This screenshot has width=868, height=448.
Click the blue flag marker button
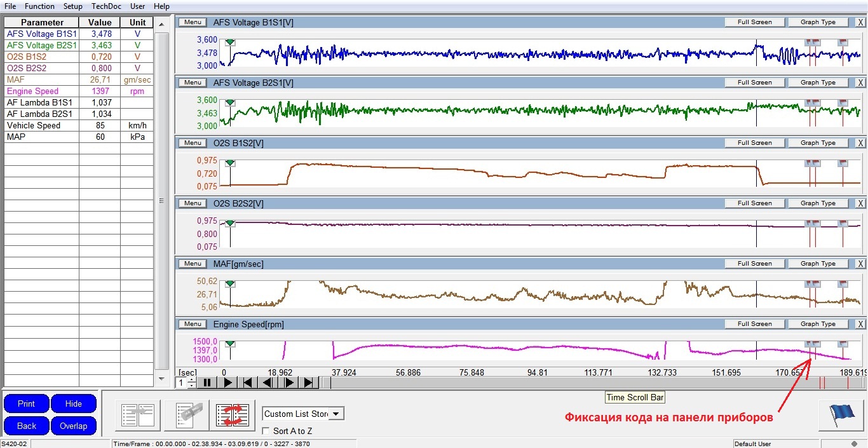click(x=841, y=416)
